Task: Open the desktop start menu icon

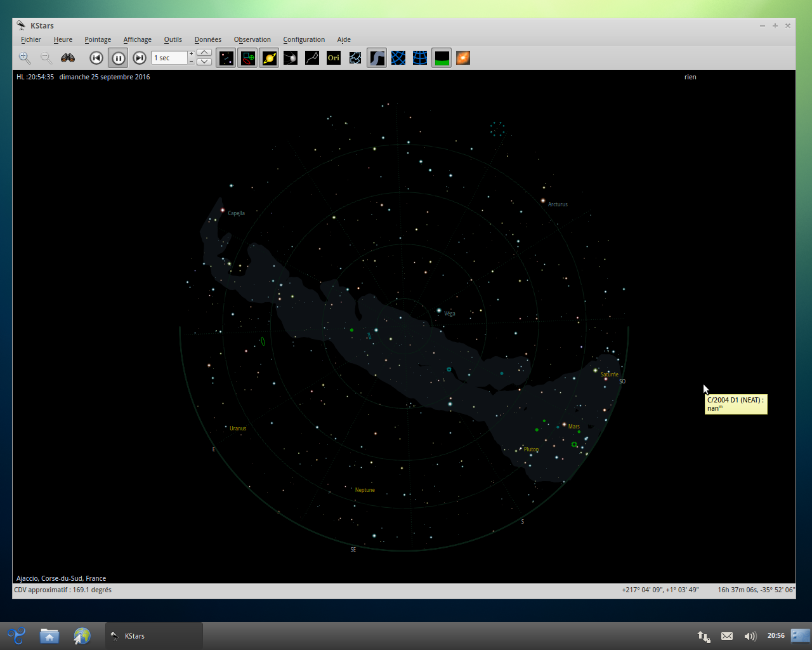Action: coord(16,635)
